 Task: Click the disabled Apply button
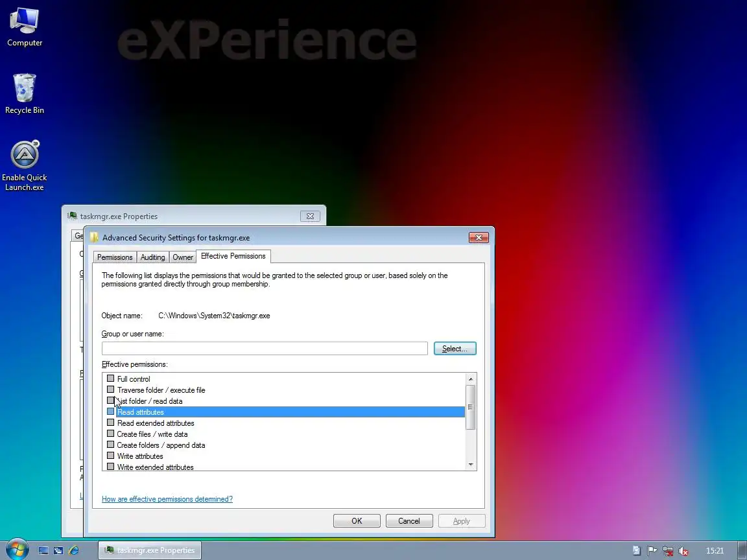pos(462,521)
